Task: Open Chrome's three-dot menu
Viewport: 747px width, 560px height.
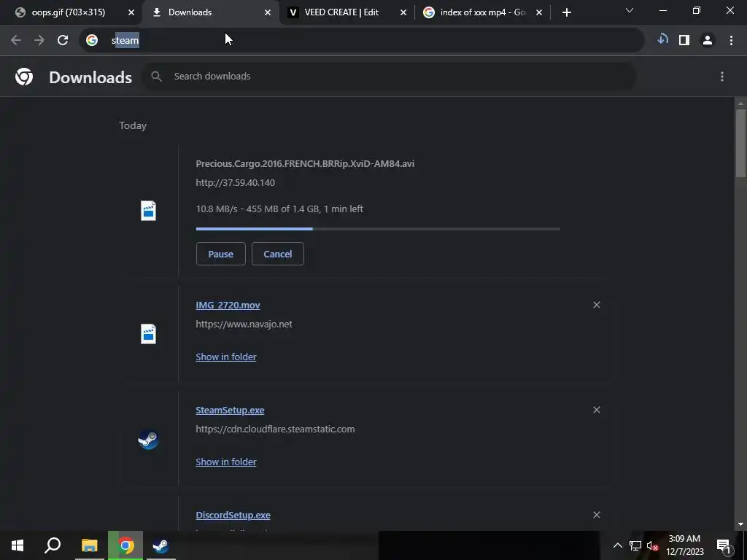Action: click(x=731, y=41)
